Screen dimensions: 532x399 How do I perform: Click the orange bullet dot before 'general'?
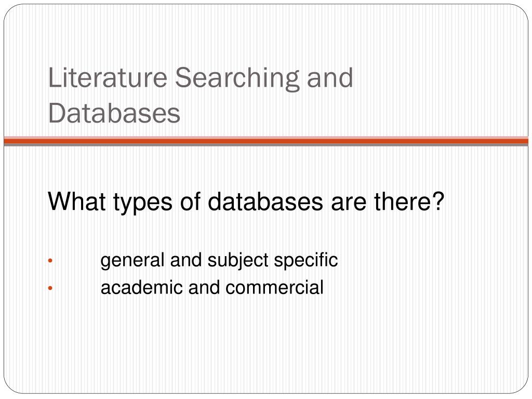50,261
